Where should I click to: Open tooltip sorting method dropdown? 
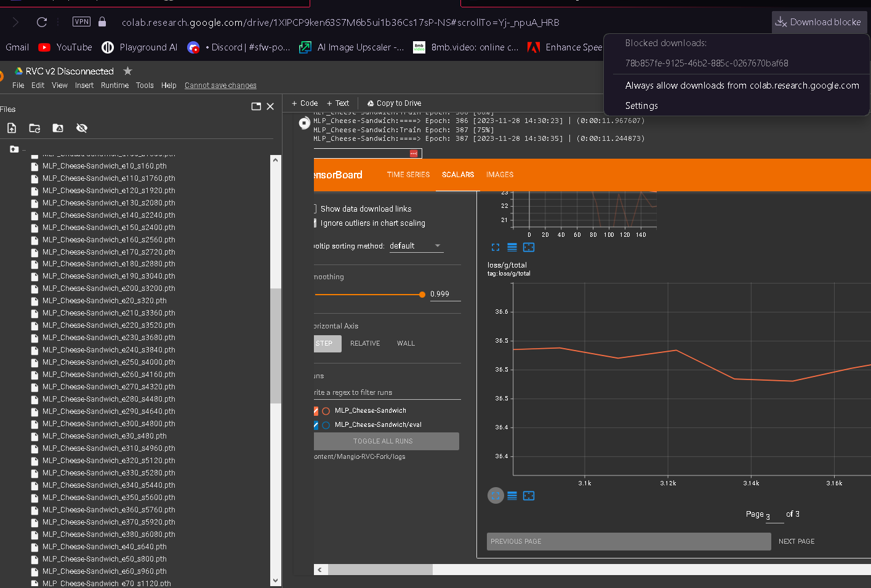tap(416, 246)
